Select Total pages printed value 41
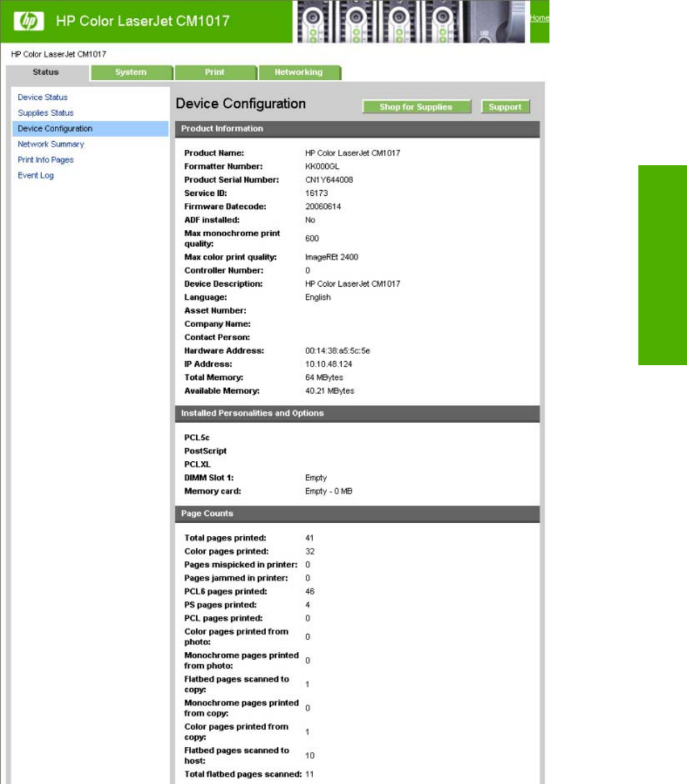This screenshot has width=687, height=784. [x=310, y=538]
